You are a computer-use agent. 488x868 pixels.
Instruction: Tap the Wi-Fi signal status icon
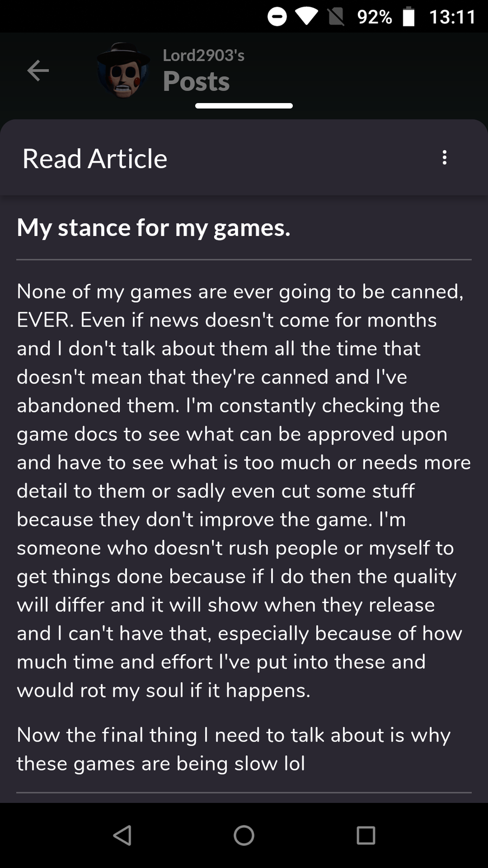point(306,17)
